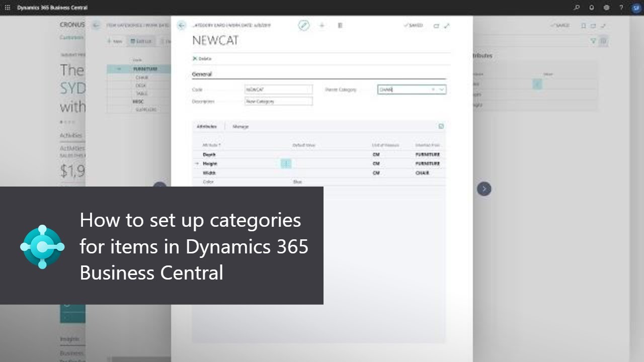Click the SAVED status indicator on the card

(x=414, y=26)
